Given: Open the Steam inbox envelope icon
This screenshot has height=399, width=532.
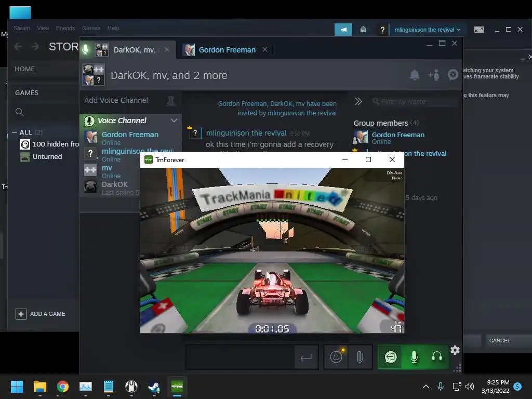Looking at the screenshot, I should click(363, 30).
